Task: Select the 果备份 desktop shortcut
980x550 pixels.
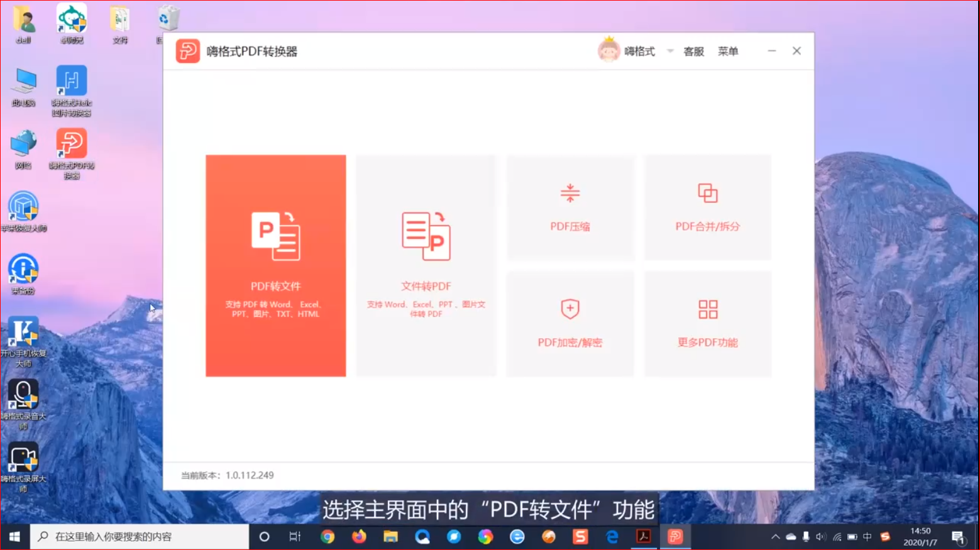Action: click(23, 274)
